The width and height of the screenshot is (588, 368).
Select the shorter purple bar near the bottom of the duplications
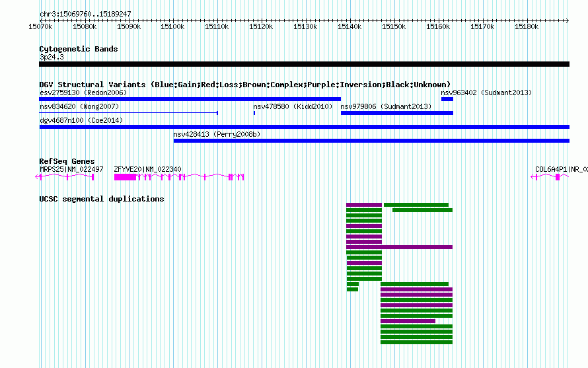(x=408, y=321)
